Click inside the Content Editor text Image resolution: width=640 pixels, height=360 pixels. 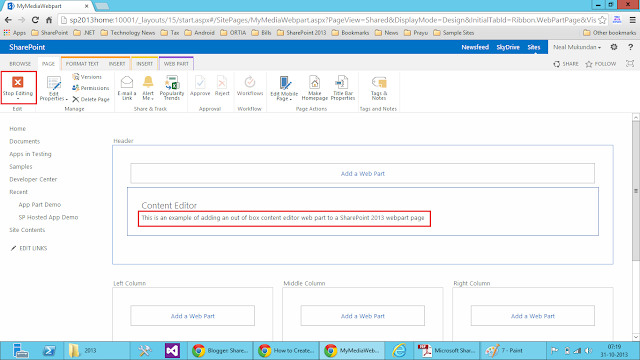pyautogui.click(x=283, y=218)
